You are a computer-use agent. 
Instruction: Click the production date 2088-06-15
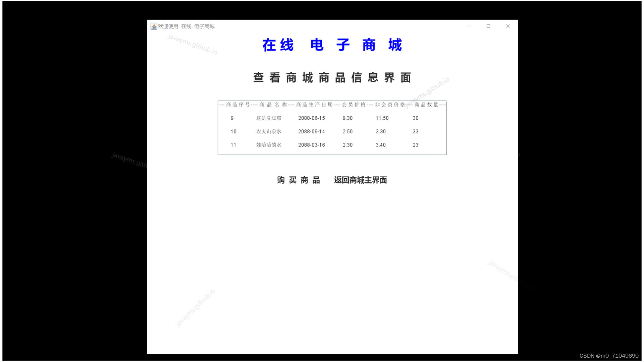click(311, 118)
